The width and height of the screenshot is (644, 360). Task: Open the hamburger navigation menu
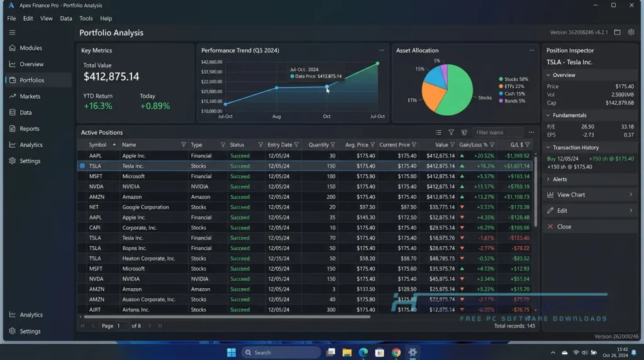tap(13, 33)
